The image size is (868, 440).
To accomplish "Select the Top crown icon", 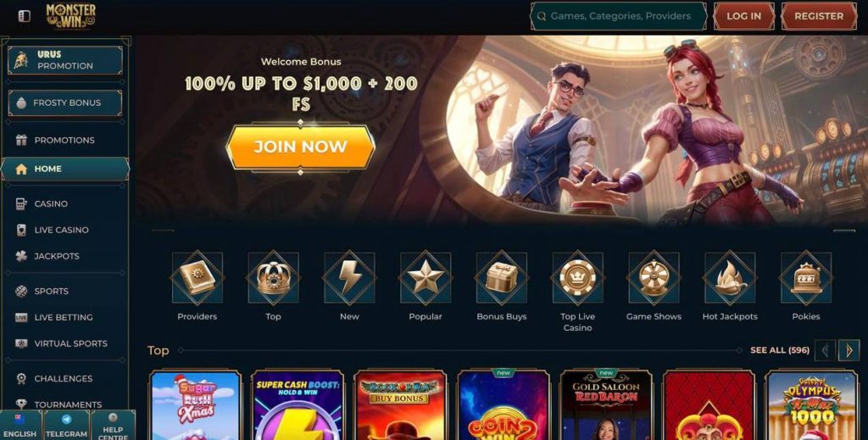I will [x=274, y=278].
